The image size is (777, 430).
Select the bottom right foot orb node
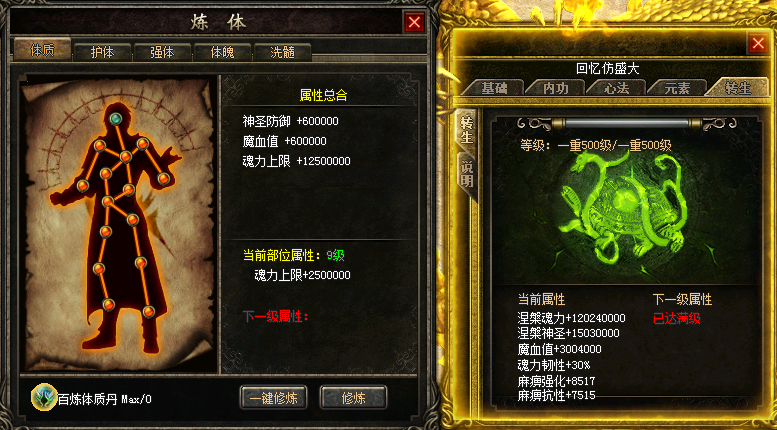coord(149,312)
